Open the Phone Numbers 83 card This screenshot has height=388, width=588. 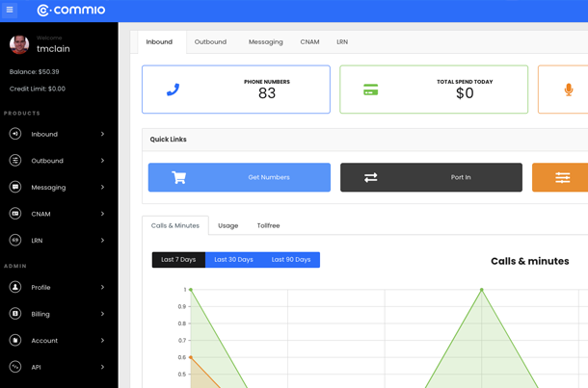[x=236, y=90]
